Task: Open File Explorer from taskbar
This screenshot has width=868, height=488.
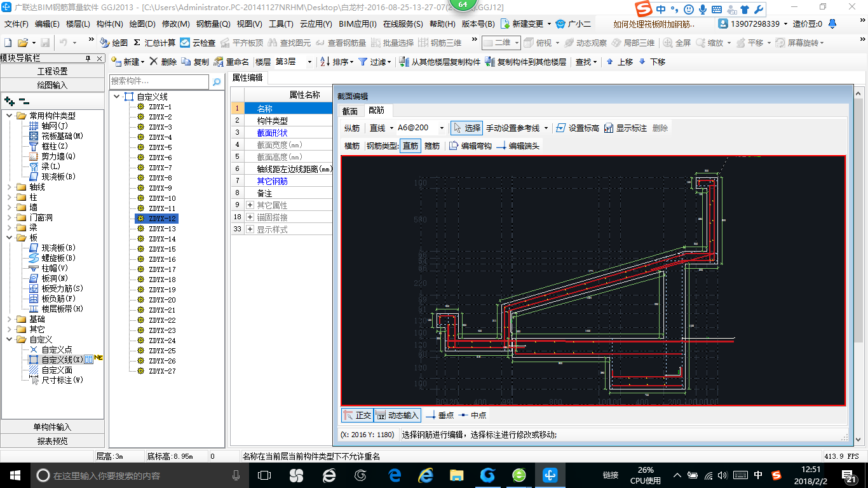Action: pyautogui.click(x=456, y=475)
